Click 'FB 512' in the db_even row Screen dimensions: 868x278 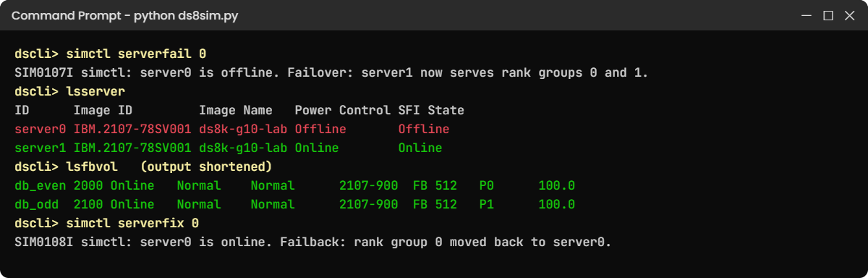tap(435, 186)
